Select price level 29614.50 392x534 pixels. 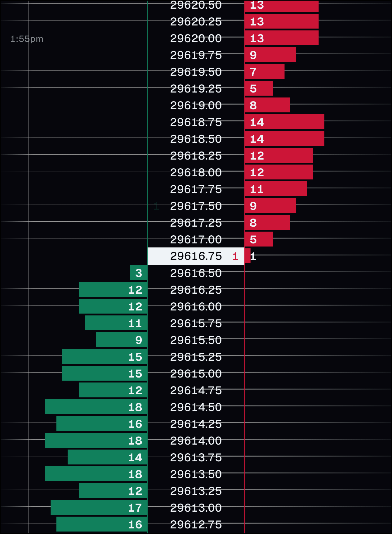pos(196,407)
